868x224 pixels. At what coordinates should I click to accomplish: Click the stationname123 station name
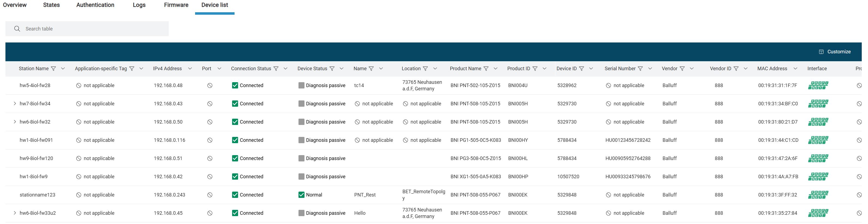[37, 195]
